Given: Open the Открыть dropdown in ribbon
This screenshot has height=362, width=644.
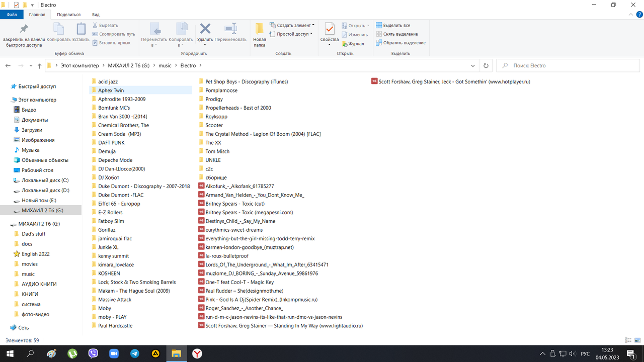Looking at the screenshot, I should 355,26.
